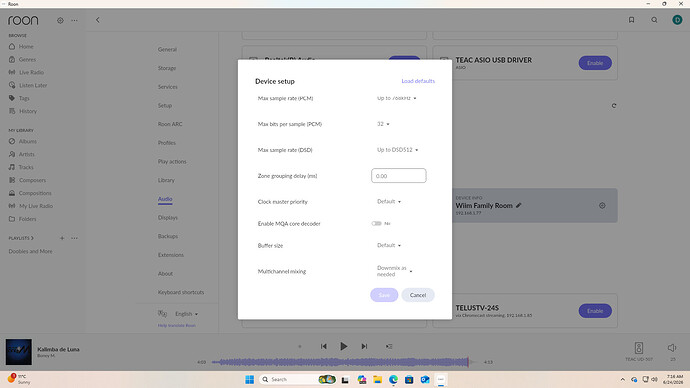Open Outlook from taskbar
Screen dimensions: 690x388
pos(425,379)
